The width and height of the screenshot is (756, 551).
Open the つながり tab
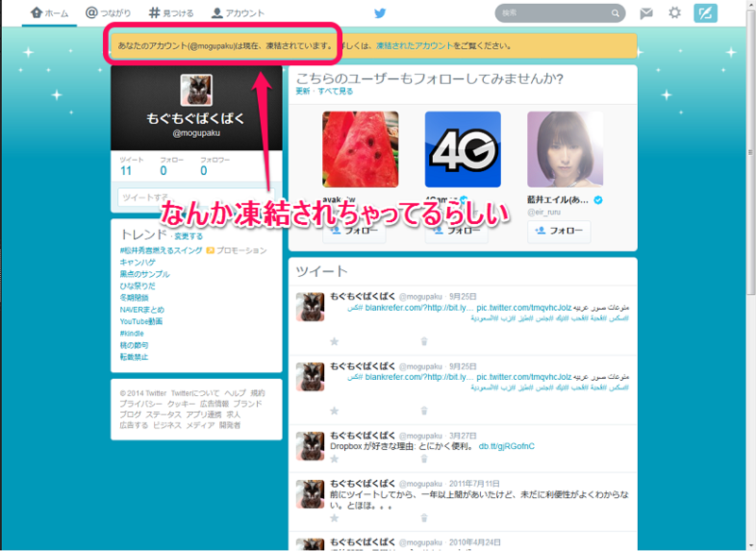pyautogui.click(x=108, y=13)
